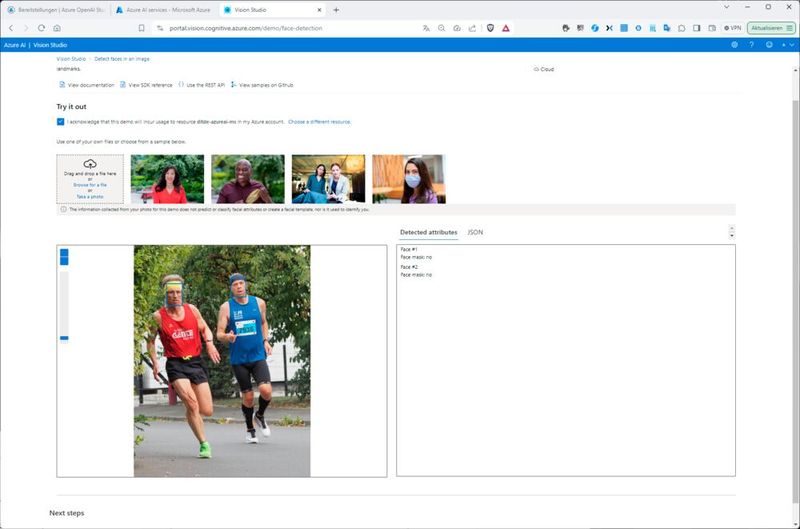This screenshot has width=800, height=529.
Task: Open the help question mark icon
Action: pyautogui.click(x=752, y=45)
